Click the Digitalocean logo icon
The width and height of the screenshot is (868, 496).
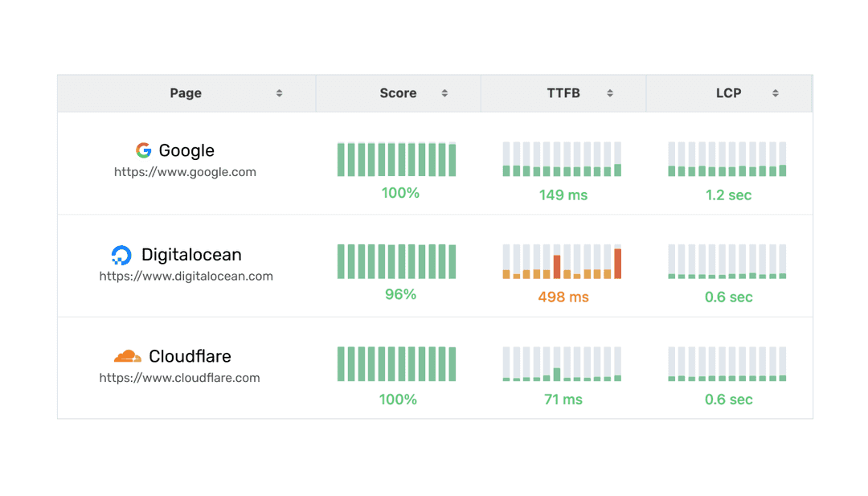point(122,254)
